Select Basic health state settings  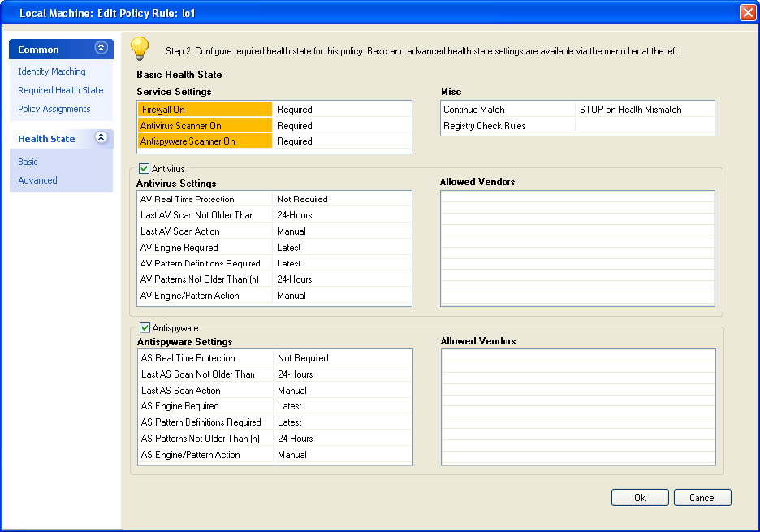coord(28,162)
